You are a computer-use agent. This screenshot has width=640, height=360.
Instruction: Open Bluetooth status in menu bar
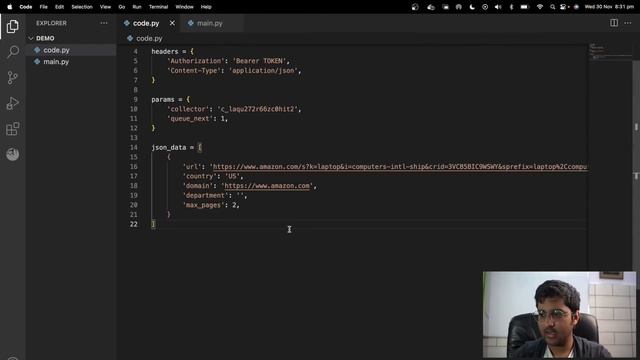pos(511,7)
